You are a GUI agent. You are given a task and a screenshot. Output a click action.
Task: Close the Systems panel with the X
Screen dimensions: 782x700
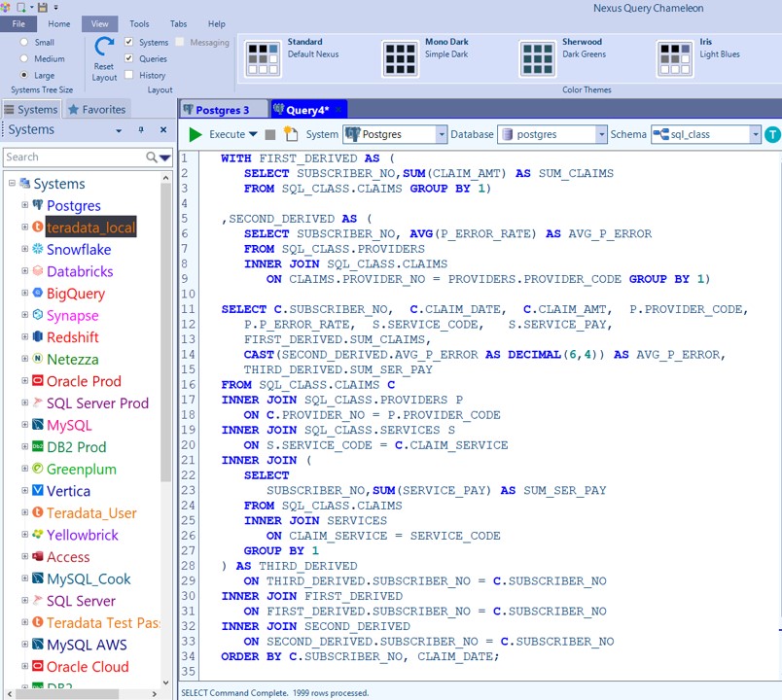click(x=163, y=130)
